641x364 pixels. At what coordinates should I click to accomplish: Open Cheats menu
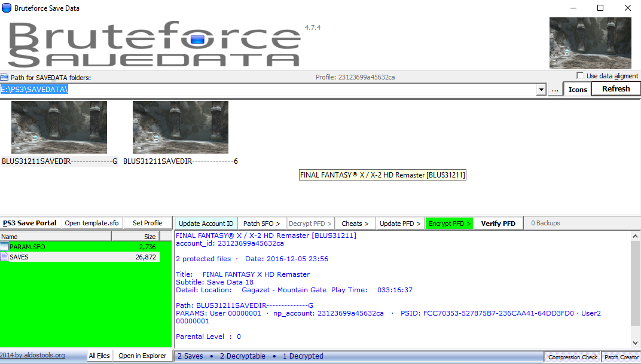pyautogui.click(x=355, y=224)
